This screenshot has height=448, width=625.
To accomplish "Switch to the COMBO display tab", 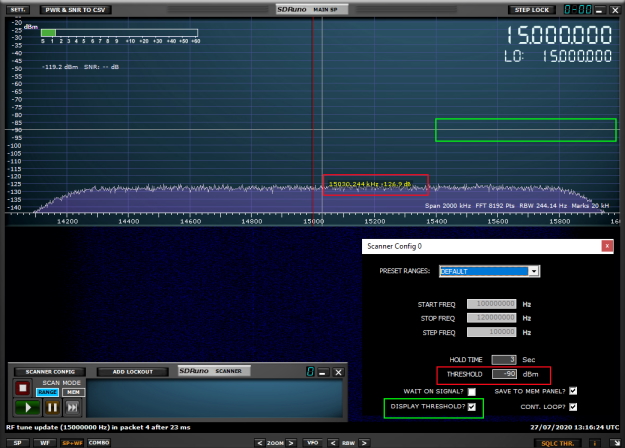I will [x=99, y=443].
